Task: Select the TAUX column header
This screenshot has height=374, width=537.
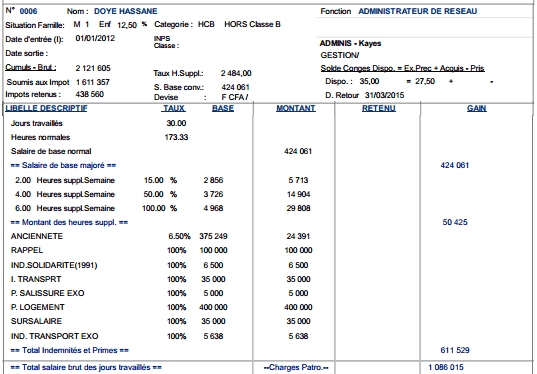Action: 174,109
